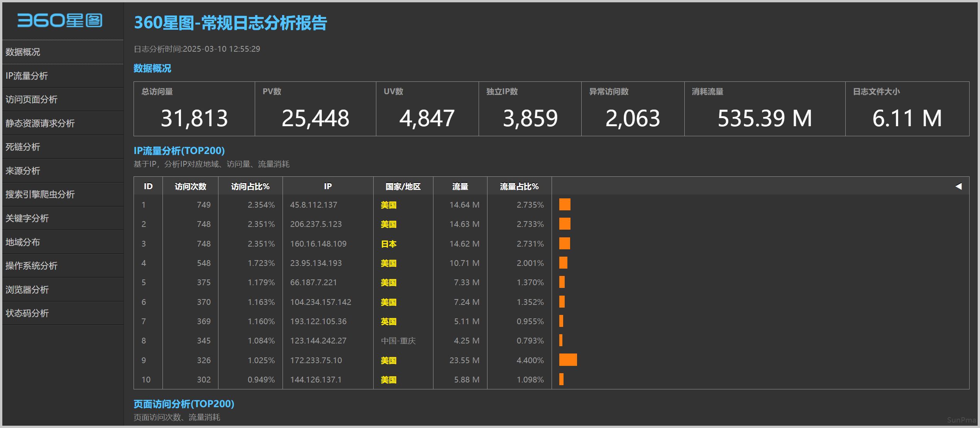Click the 360星图 logo

(x=60, y=20)
